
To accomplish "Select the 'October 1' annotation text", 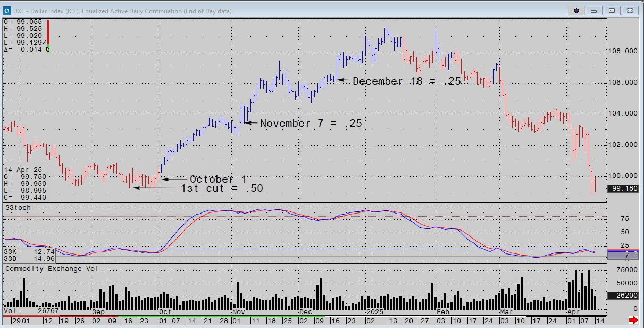I will pyautogui.click(x=218, y=179).
